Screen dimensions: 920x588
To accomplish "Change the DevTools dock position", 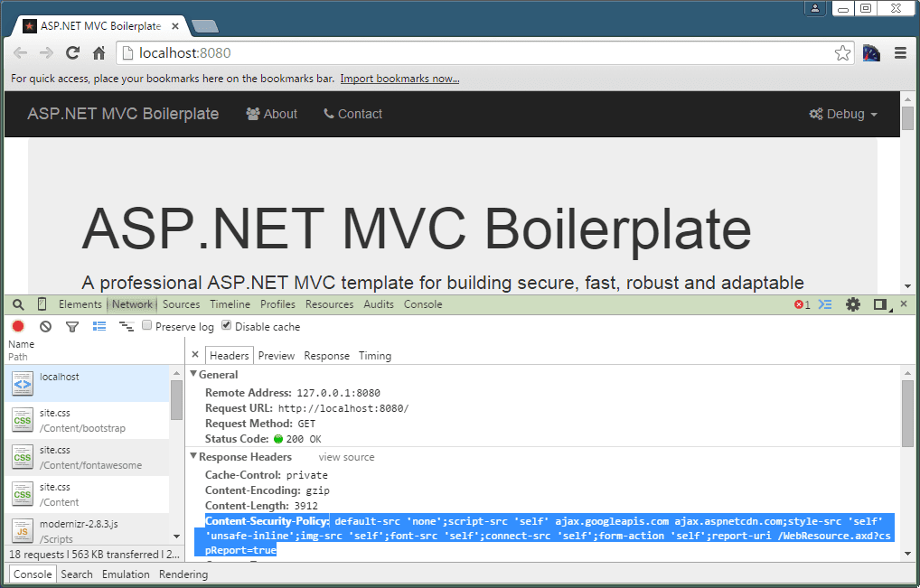I will point(880,304).
